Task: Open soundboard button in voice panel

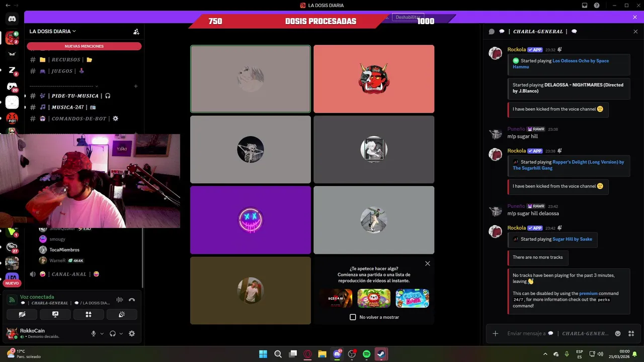Action: 121,314
